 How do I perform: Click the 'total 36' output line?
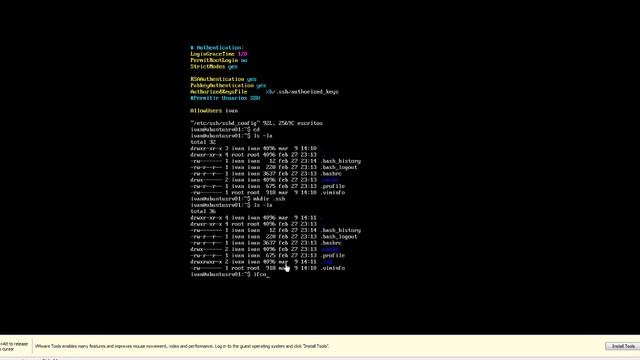[x=203, y=211]
